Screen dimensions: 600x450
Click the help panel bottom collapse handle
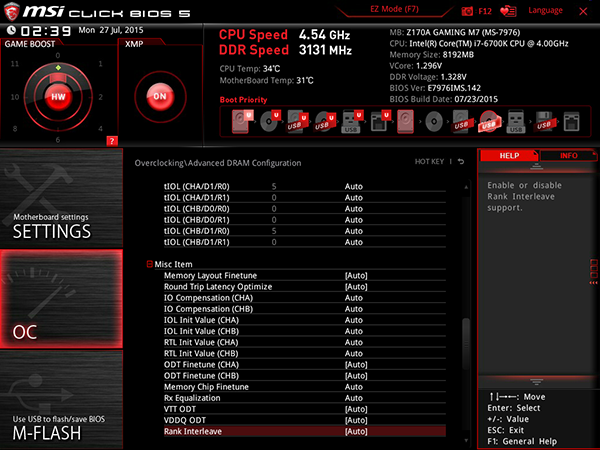pyautogui.click(x=536, y=382)
